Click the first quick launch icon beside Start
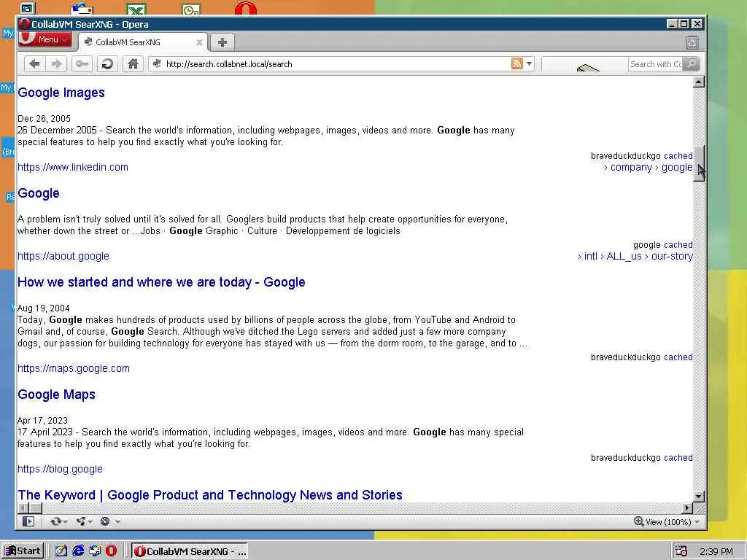The width and height of the screenshot is (747, 560). [61, 551]
